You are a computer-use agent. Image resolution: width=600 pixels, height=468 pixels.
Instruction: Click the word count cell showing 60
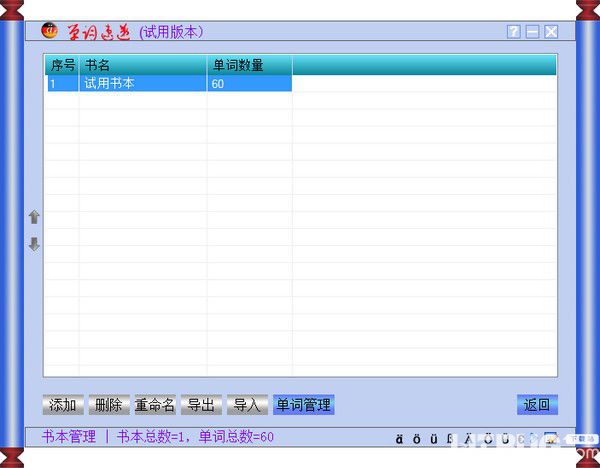pos(249,83)
